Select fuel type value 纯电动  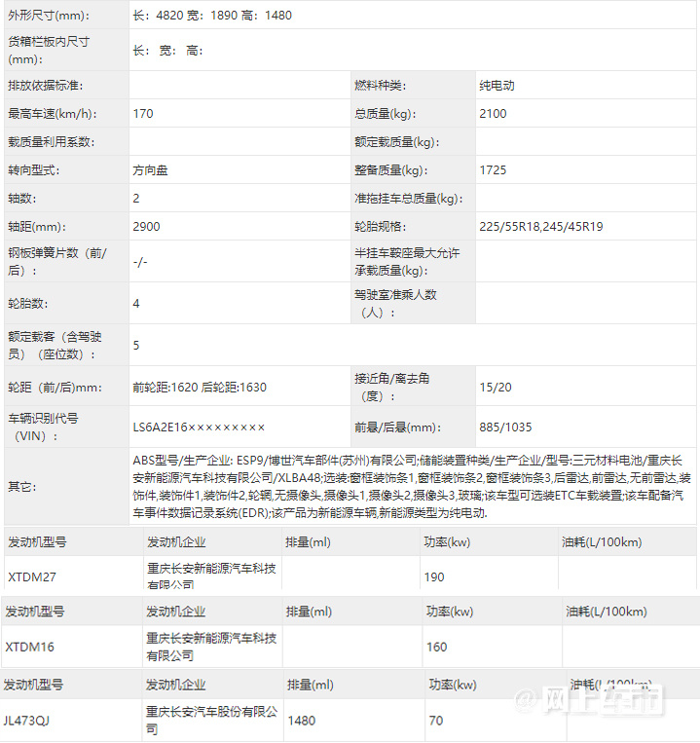pos(497,86)
